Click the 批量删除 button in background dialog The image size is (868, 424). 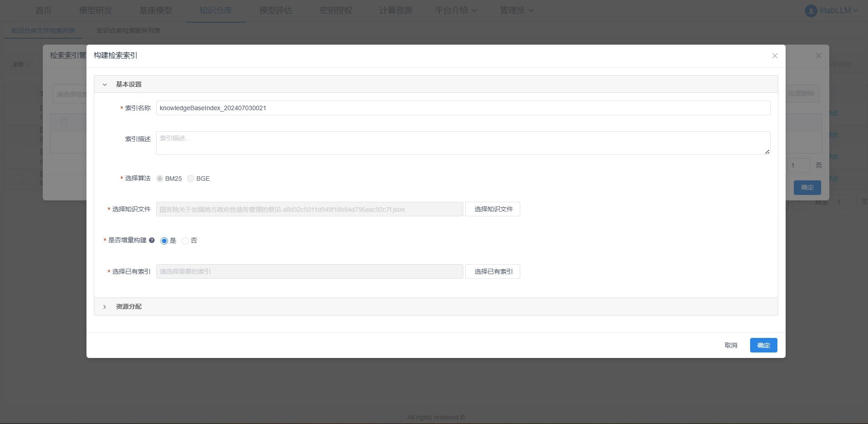tap(801, 93)
